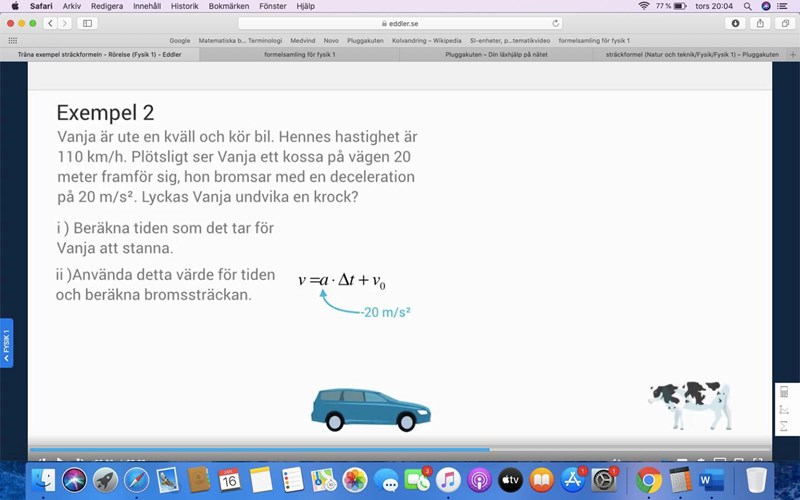The image size is (800, 500).
Task: Click the eddler.se address field
Action: click(400, 23)
